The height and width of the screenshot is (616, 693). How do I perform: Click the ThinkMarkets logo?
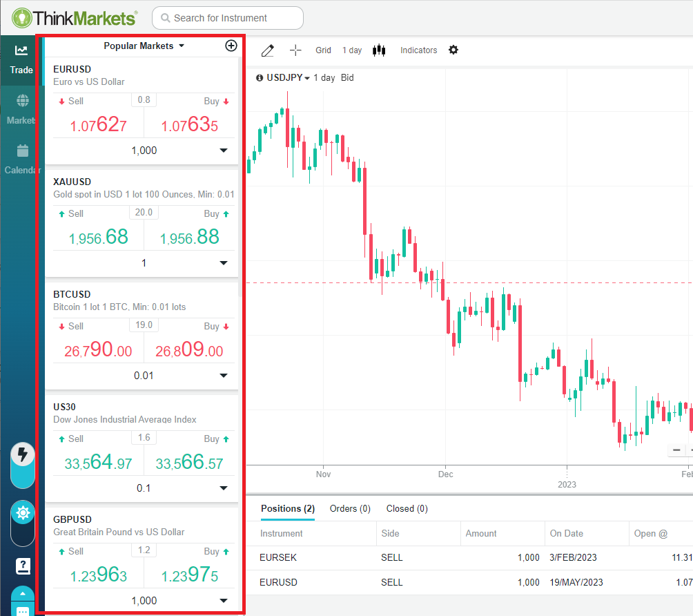pyautogui.click(x=75, y=18)
